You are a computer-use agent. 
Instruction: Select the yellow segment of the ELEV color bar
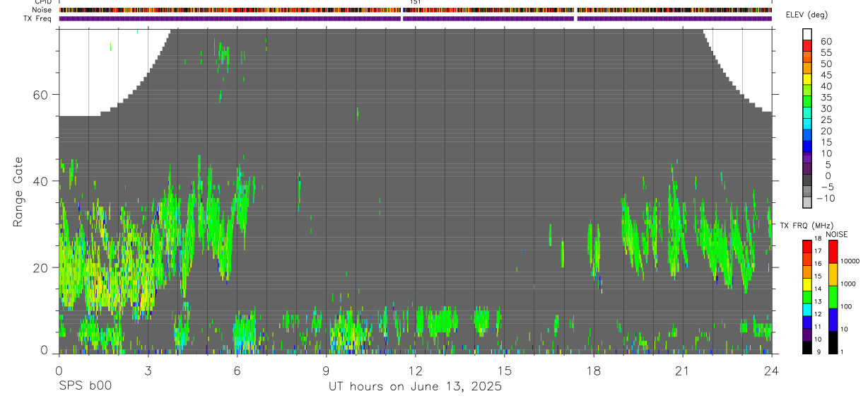pyautogui.click(x=807, y=79)
